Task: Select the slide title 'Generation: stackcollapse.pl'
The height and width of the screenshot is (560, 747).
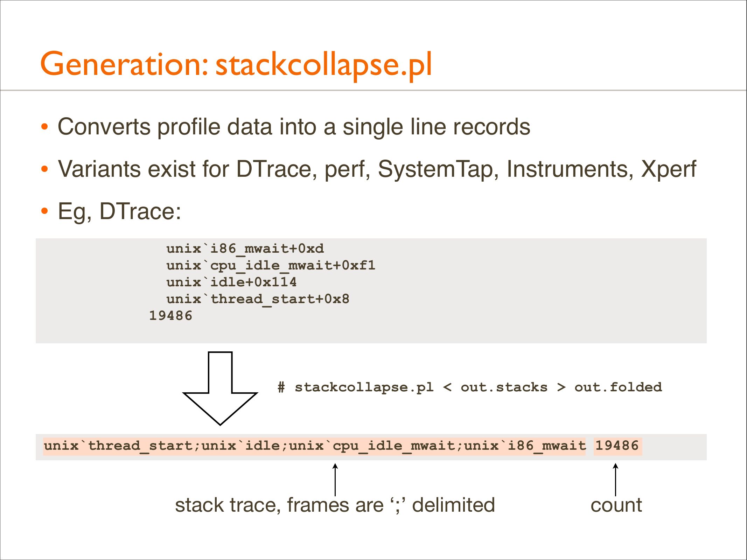Action: [236, 64]
